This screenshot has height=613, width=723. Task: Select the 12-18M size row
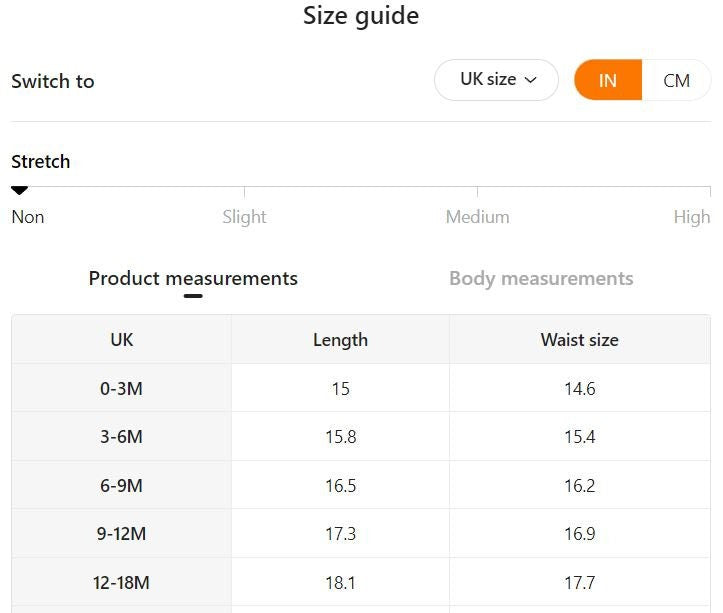pos(121,582)
